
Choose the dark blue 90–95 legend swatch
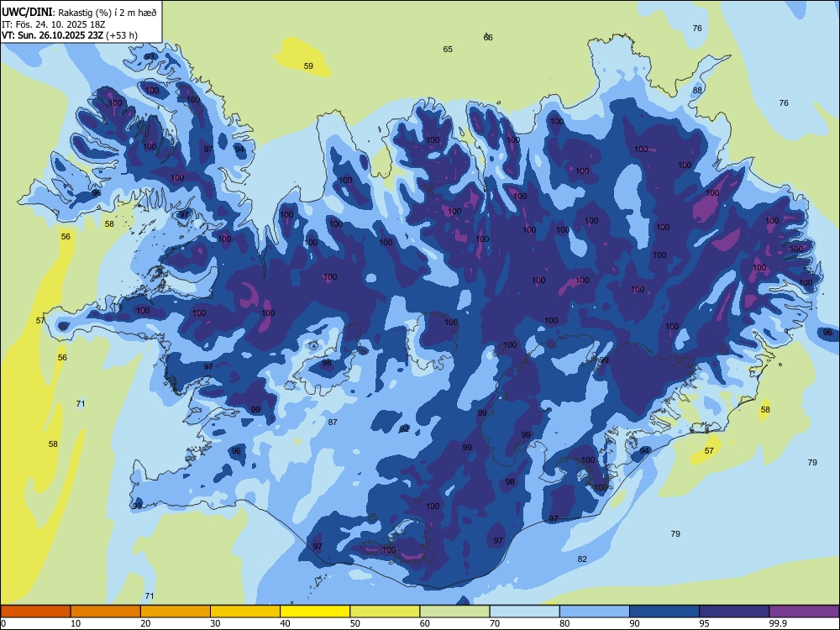(664, 612)
